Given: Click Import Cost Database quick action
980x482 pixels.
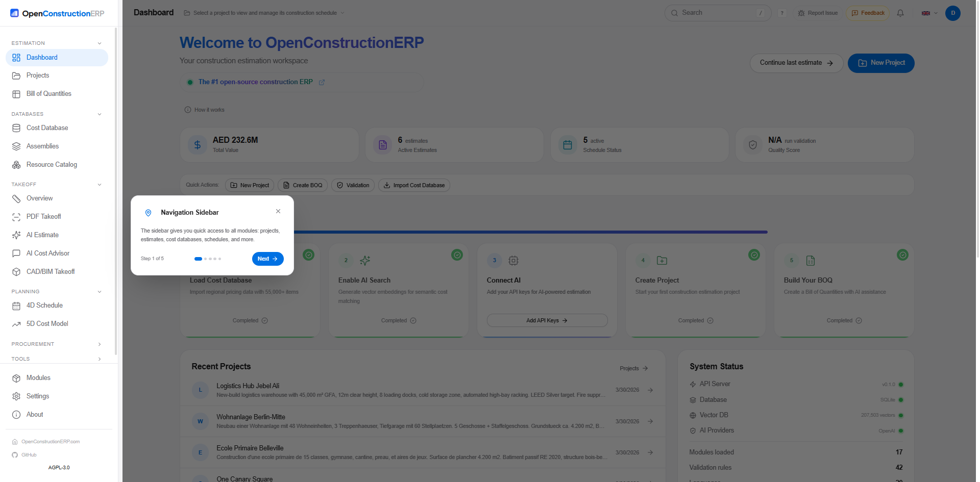Looking at the screenshot, I should pos(414,185).
